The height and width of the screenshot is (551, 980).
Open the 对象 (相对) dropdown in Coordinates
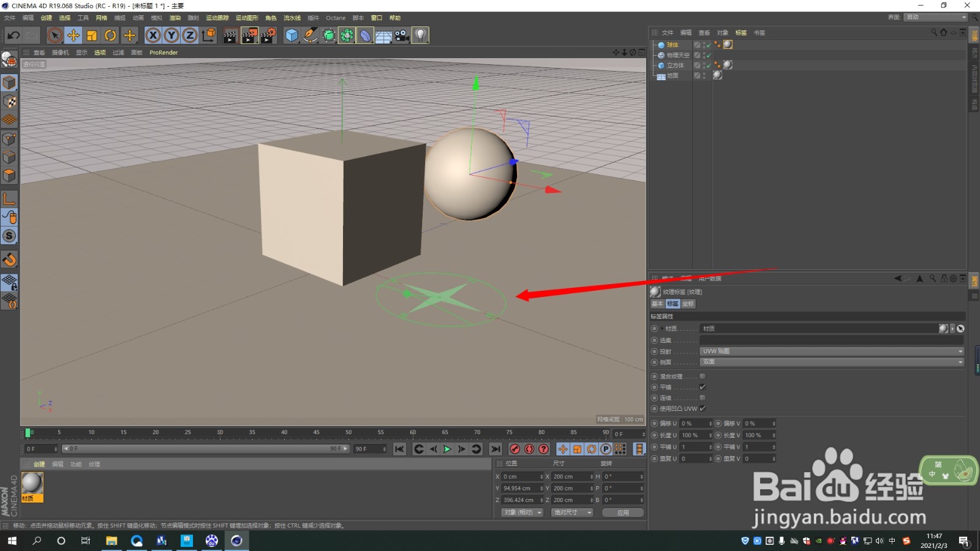pos(522,512)
